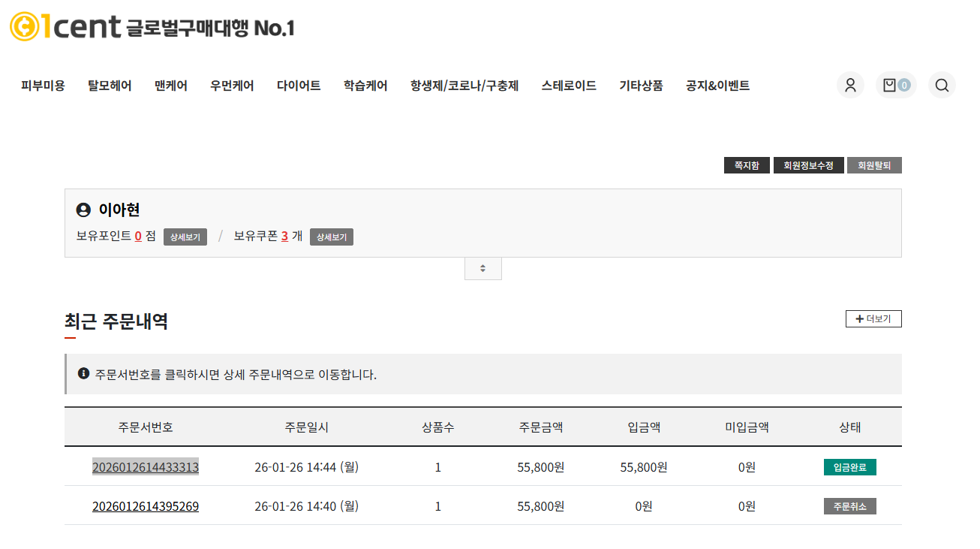Select the 피부미용 menu
The image size is (980, 549).
pyautogui.click(x=43, y=86)
